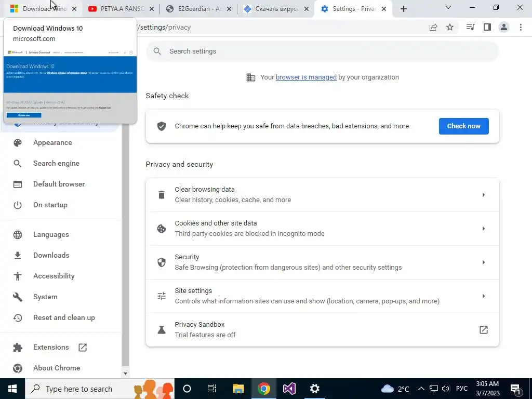Screen dimensions: 532x399
Task: Open System settings in sidebar
Action: tap(45, 297)
